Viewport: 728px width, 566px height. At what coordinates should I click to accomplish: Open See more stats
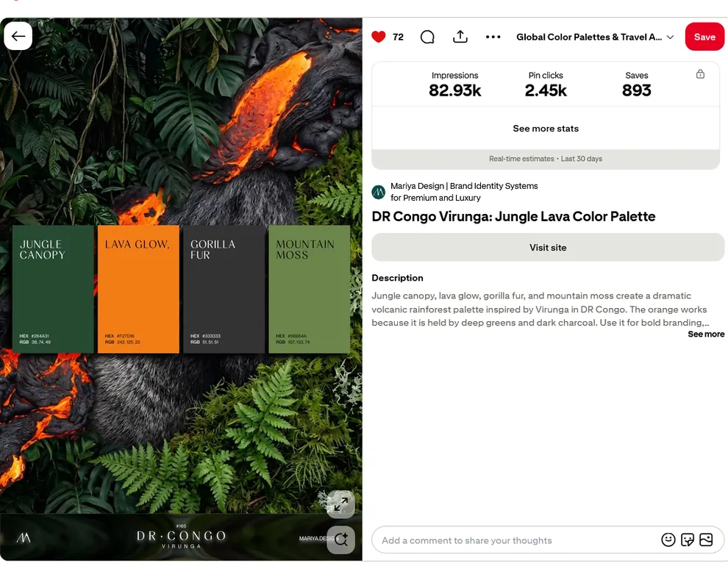(546, 129)
